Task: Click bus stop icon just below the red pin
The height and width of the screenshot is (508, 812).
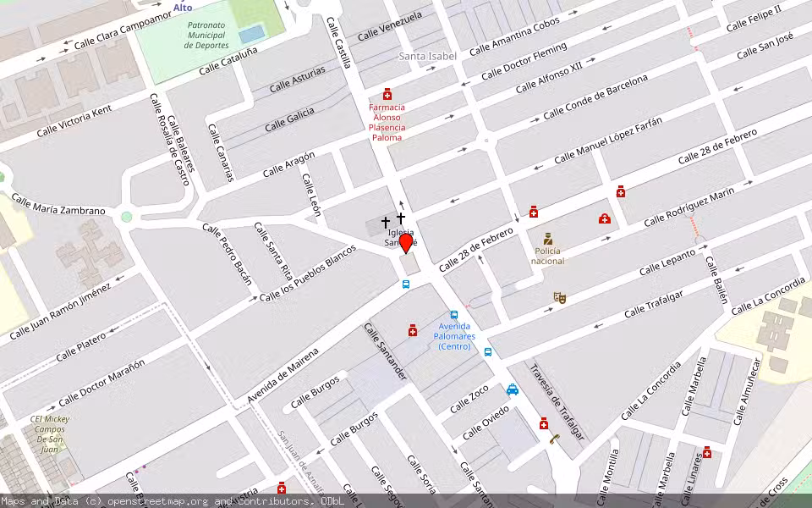Action: (x=406, y=284)
